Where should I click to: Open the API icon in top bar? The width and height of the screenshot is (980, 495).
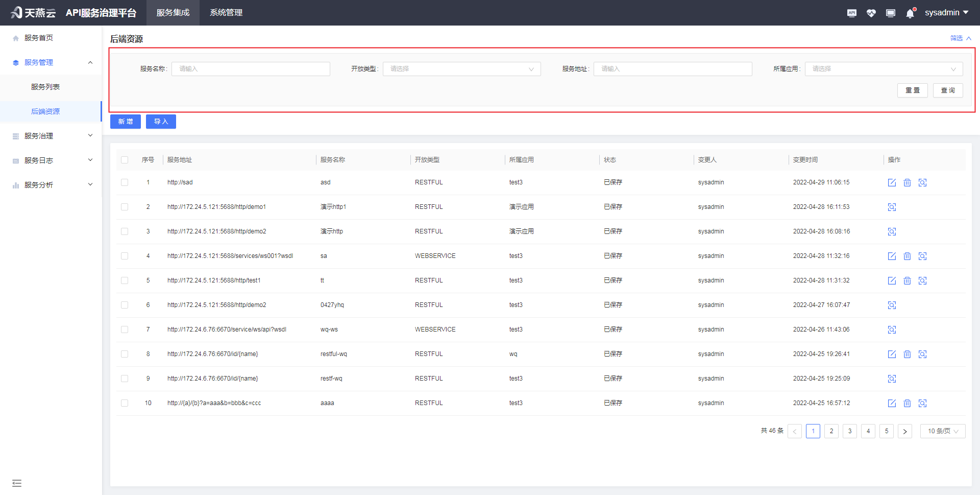[852, 13]
